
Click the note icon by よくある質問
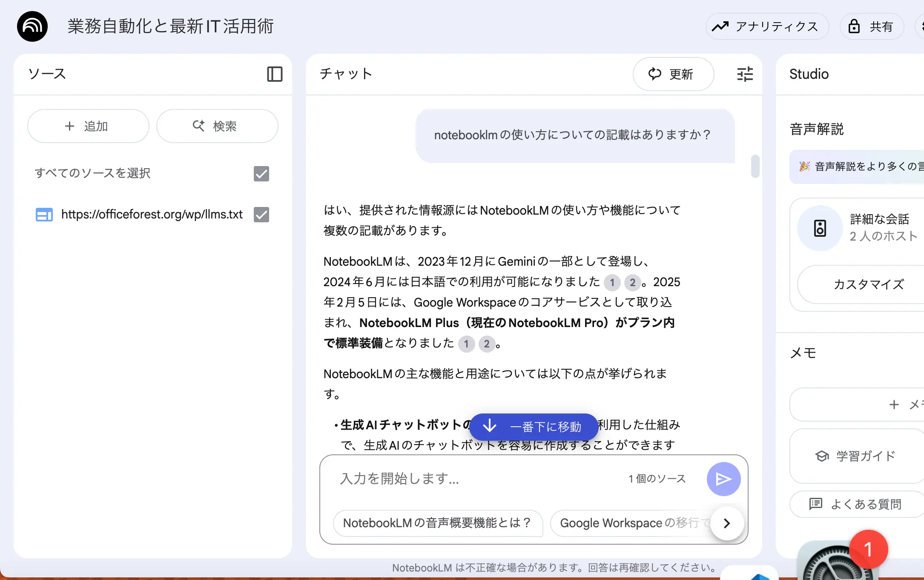tap(815, 504)
